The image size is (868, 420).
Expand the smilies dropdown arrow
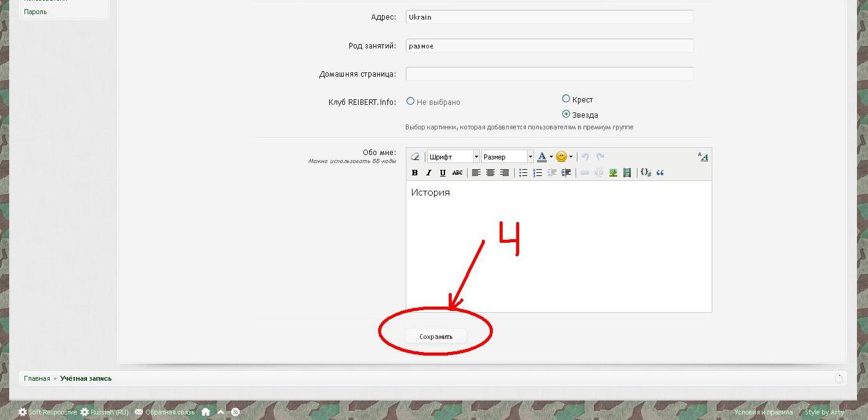click(571, 157)
